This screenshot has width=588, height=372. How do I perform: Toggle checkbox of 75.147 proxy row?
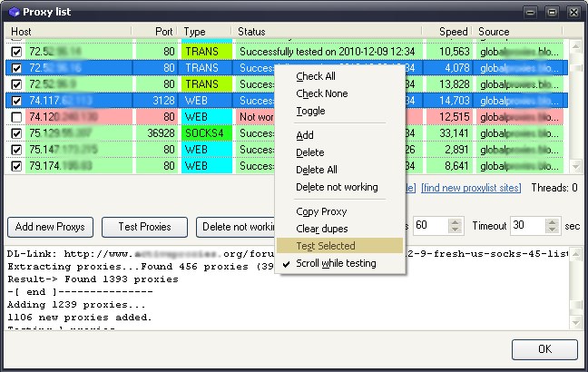click(x=16, y=150)
